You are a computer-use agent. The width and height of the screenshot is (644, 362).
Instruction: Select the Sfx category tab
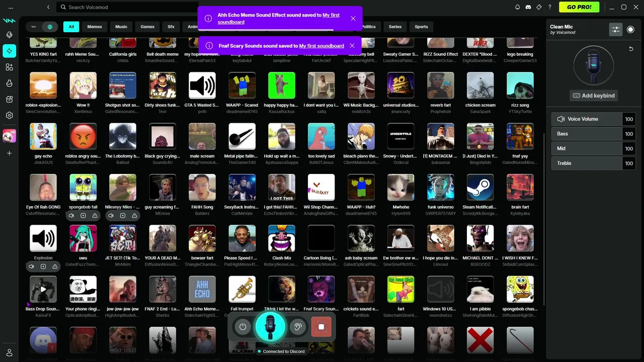[171, 27]
